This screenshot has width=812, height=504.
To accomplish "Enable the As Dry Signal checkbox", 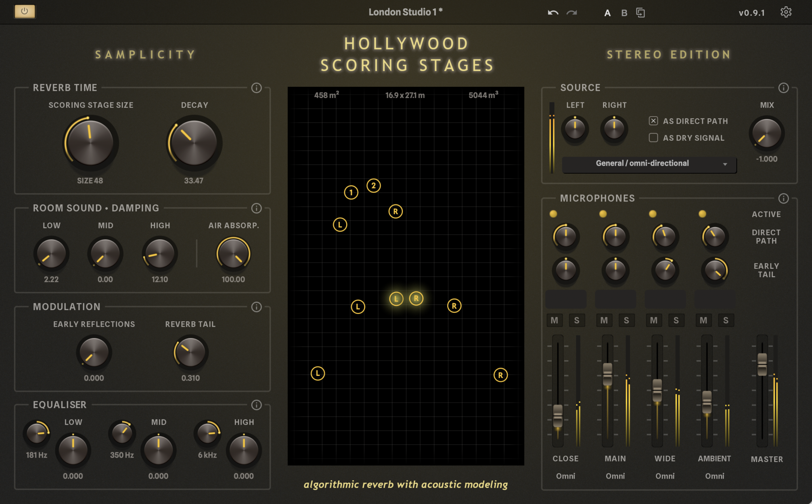I will [653, 138].
